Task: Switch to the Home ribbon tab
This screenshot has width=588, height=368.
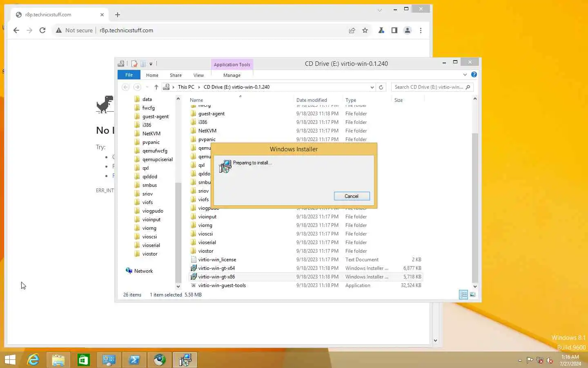Action: tap(152, 75)
